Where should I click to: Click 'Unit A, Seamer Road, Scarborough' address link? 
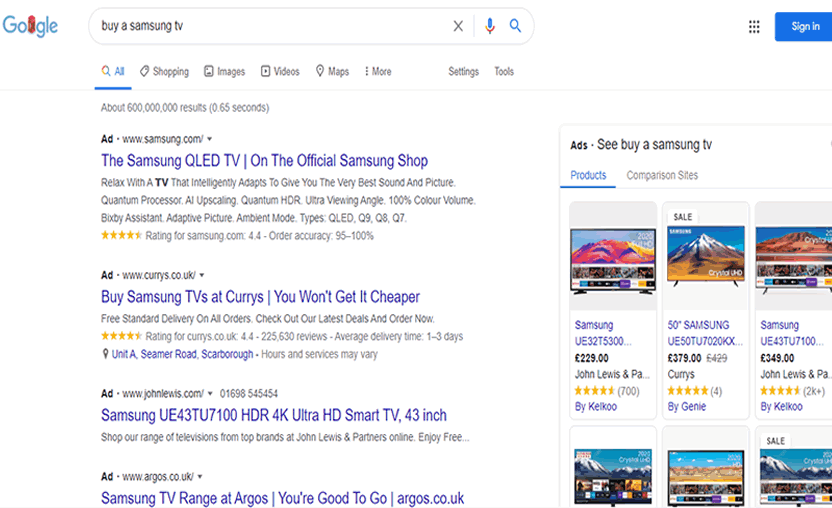click(182, 354)
